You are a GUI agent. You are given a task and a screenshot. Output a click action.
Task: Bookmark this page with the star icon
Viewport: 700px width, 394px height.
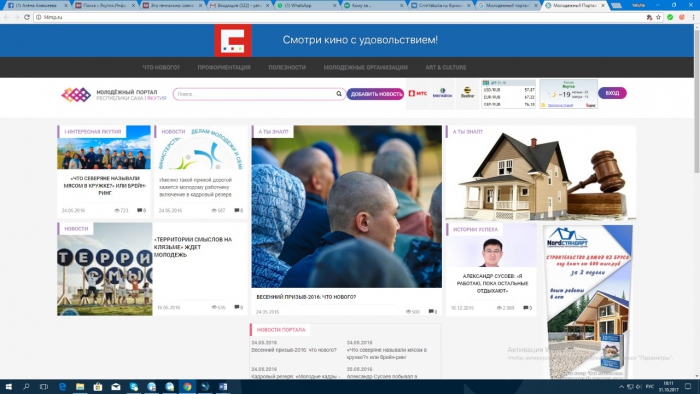point(658,17)
